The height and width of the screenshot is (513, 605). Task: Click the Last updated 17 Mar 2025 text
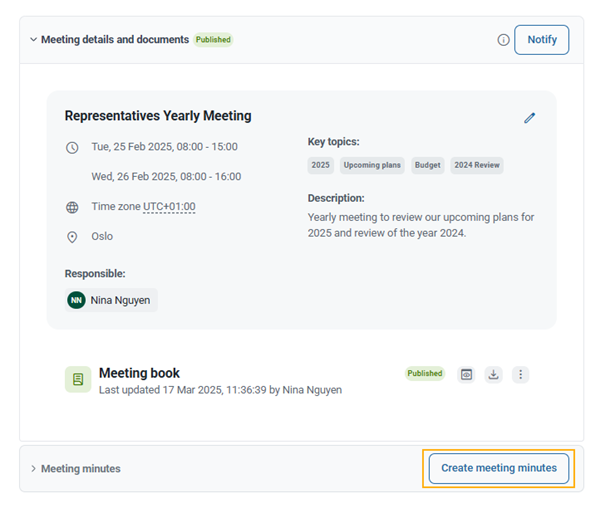point(220,390)
